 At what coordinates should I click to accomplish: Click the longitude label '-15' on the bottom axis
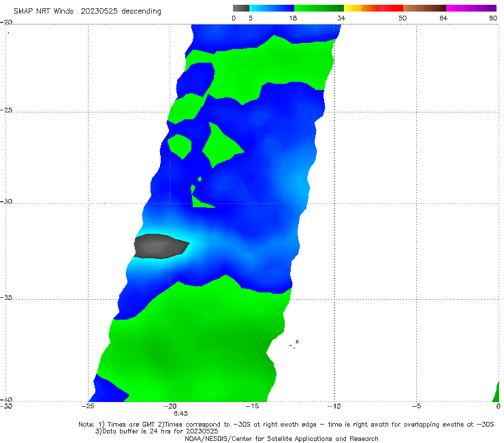click(252, 406)
